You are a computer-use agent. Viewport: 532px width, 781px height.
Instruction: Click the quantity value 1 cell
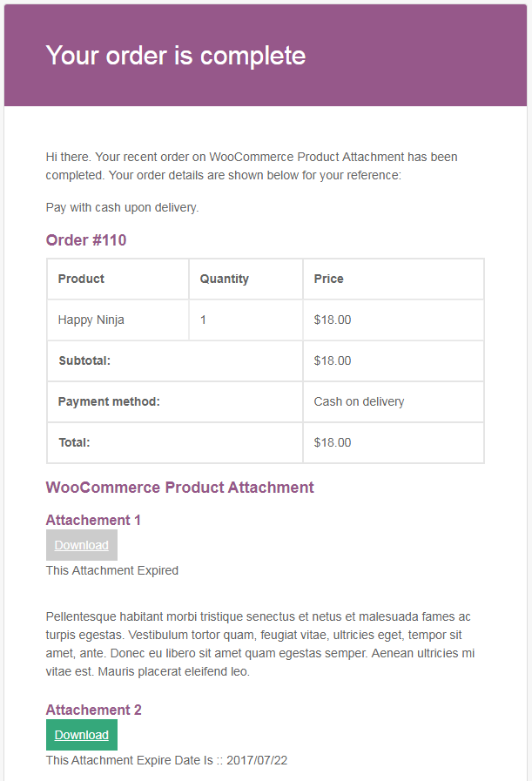pyautogui.click(x=246, y=320)
